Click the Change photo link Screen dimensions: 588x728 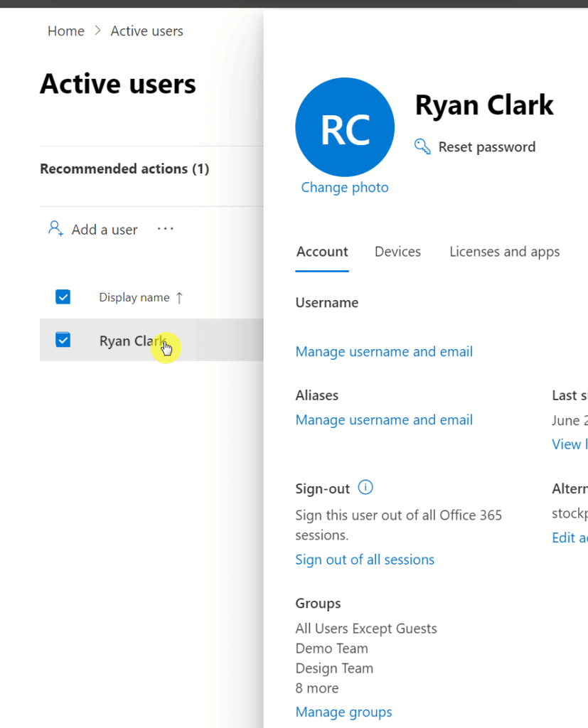tap(345, 188)
